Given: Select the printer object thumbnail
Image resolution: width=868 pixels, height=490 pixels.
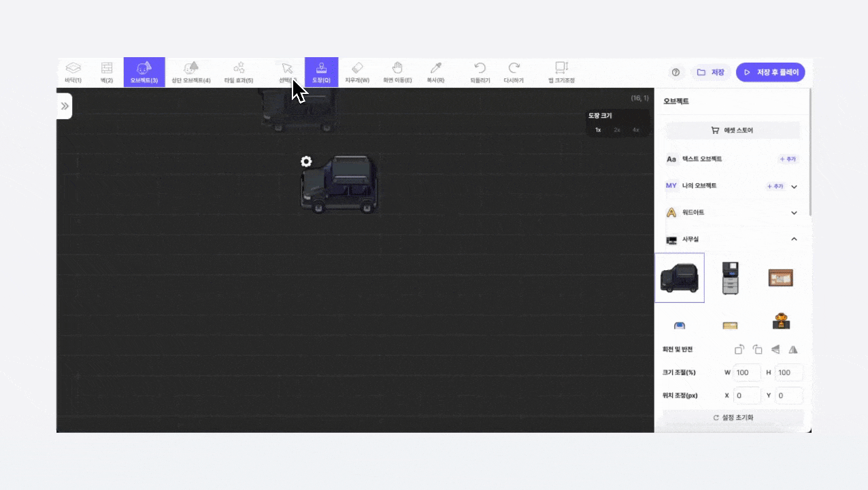Looking at the screenshot, I should pyautogui.click(x=731, y=278).
